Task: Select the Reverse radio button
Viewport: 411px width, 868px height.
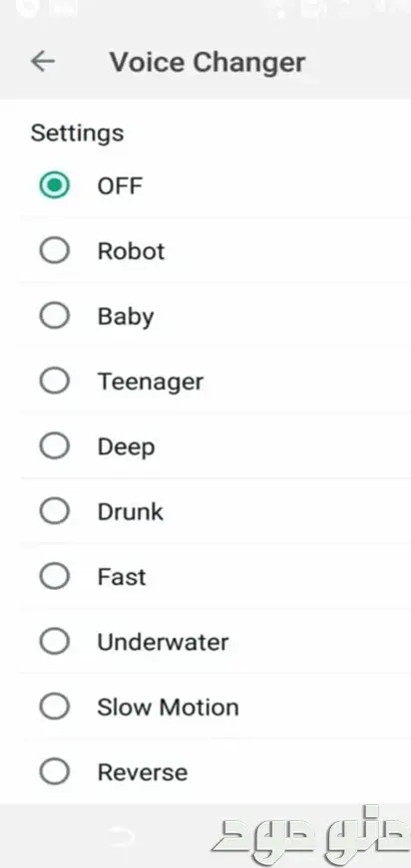Action: point(54,772)
